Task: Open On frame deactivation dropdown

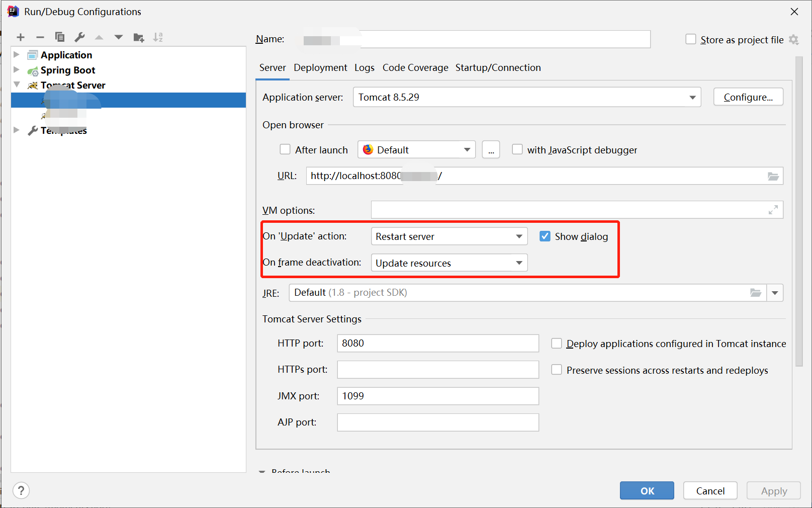Action: [x=449, y=263]
